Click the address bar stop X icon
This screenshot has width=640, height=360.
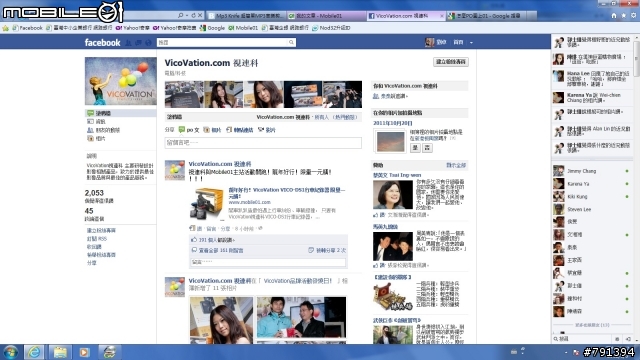coord(200,16)
